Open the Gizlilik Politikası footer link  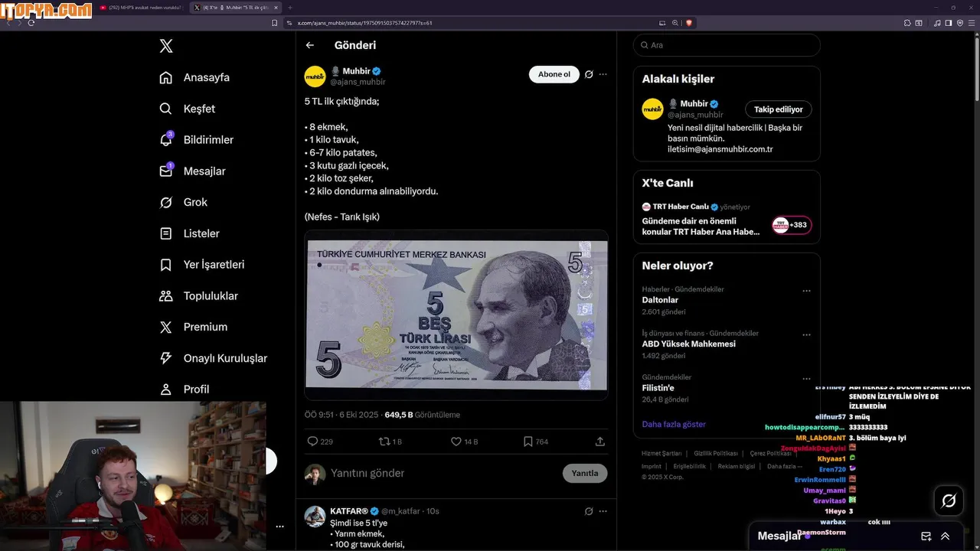click(x=716, y=453)
